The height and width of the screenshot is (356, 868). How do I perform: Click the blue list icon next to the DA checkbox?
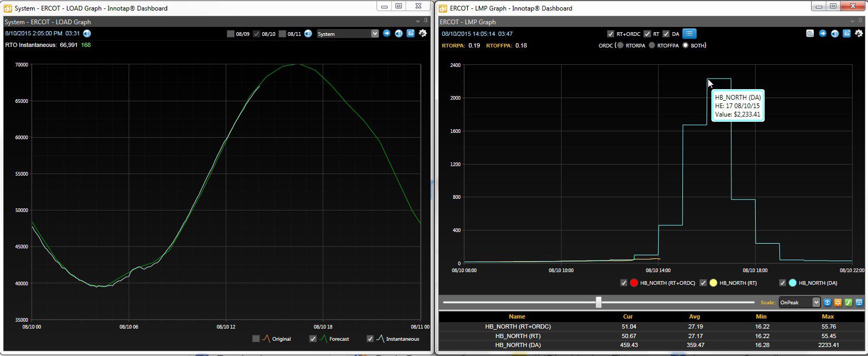689,34
